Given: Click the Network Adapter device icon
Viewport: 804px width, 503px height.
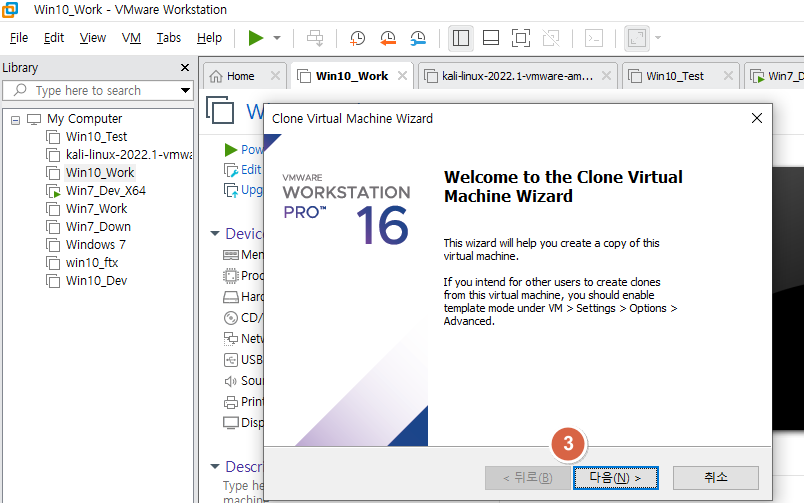Looking at the screenshot, I should [231, 339].
